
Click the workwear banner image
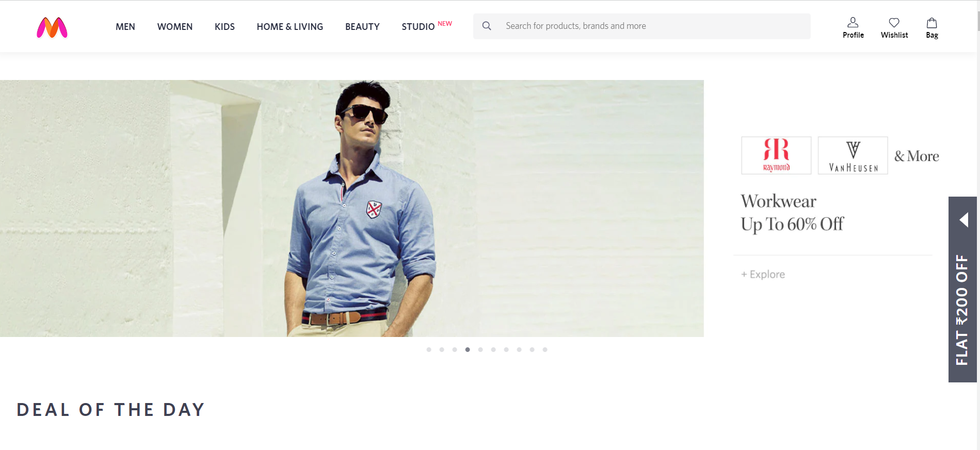(351, 208)
